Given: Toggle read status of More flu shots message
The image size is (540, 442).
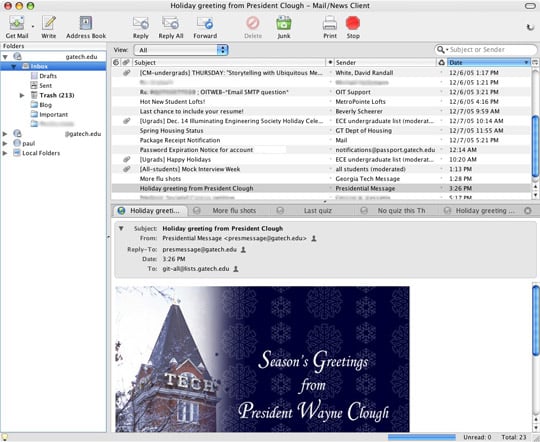Looking at the screenshot, I should pos(330,179).
